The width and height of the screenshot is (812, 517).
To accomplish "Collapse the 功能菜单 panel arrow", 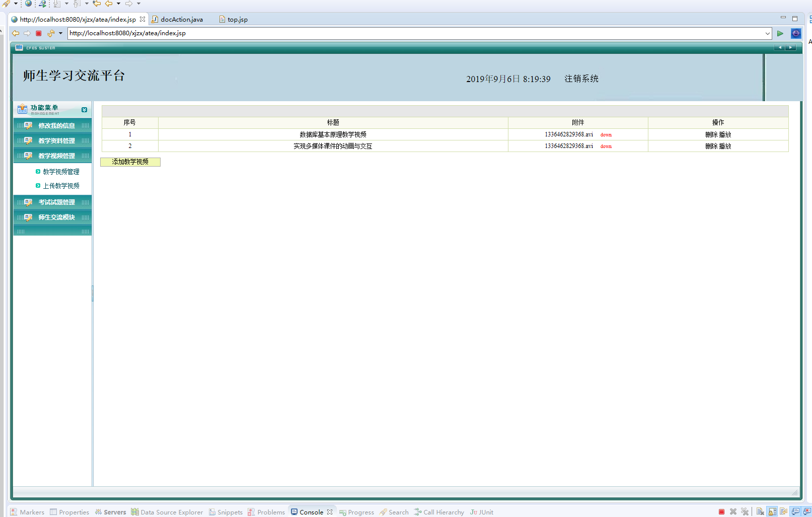I will (84, 110).
